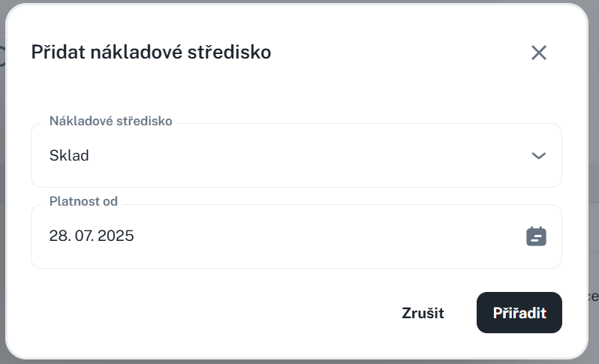
Task: Open the Sklad cost center dropdown
Action: [296, 156]
